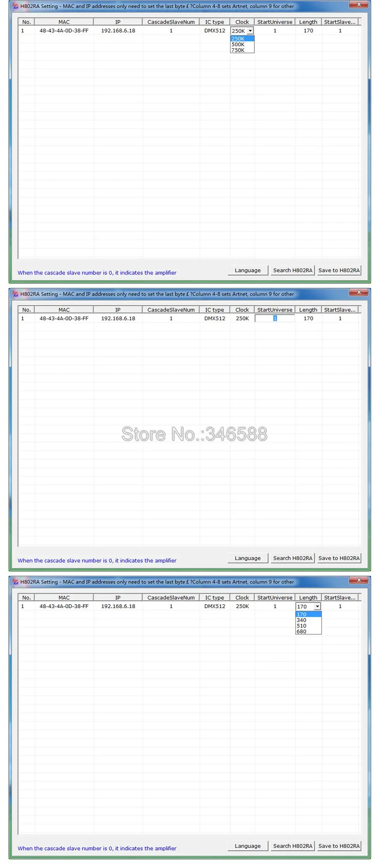The height and width of the screenshot is (868, 389).
Task: Click Clock header in window with StartUniverse being edited
Action: (242, 310)
